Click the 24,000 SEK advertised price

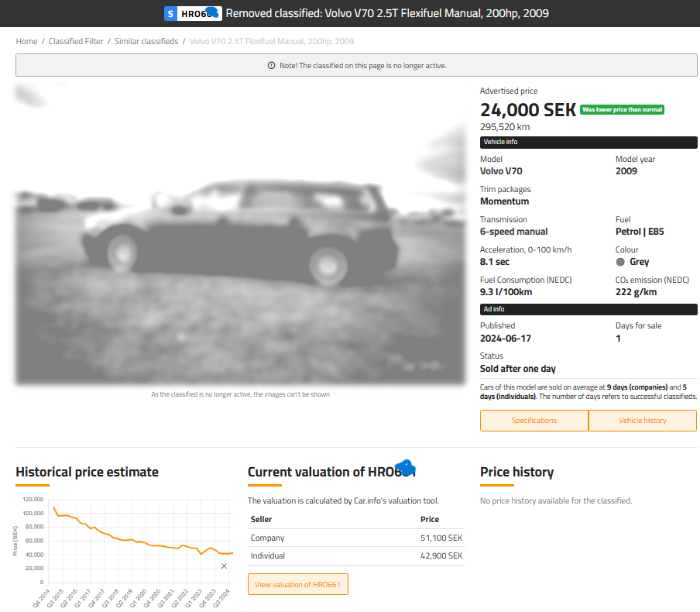pos(528,110)
